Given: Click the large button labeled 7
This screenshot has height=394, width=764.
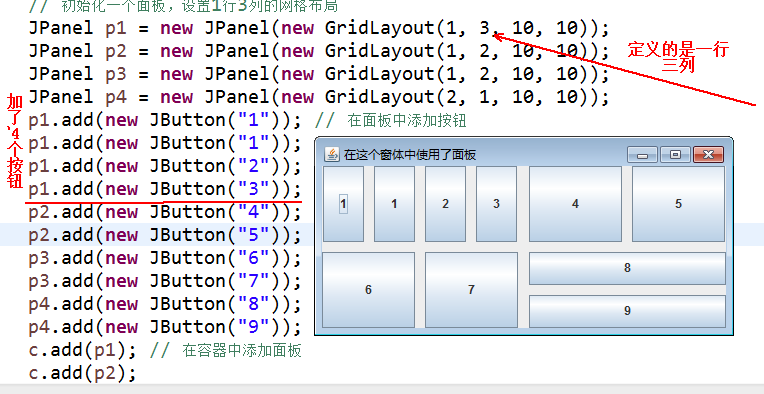Looking at the screenshot, I should pyautogui.click(x=471, y=290).
